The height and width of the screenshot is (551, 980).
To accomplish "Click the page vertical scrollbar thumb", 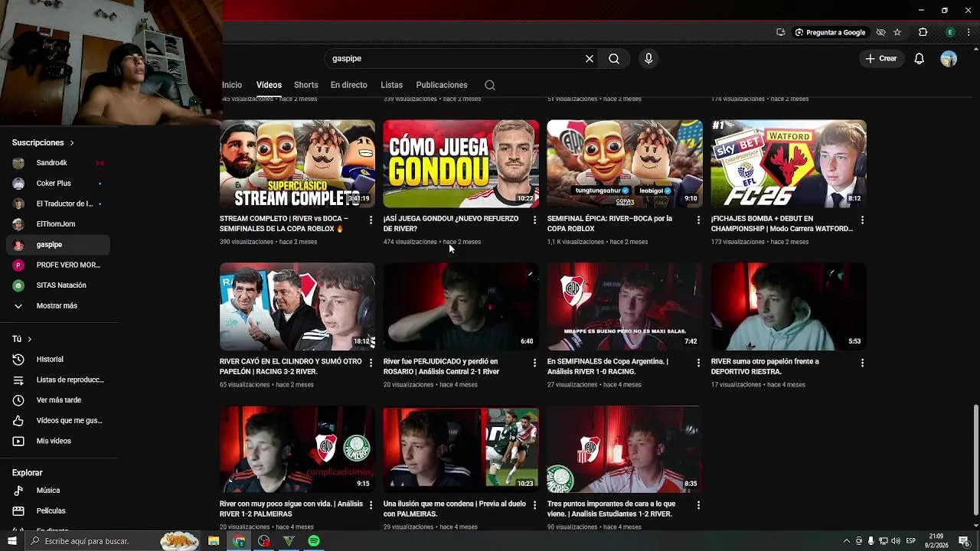I will pyautogui.click(x=975, y=459).
